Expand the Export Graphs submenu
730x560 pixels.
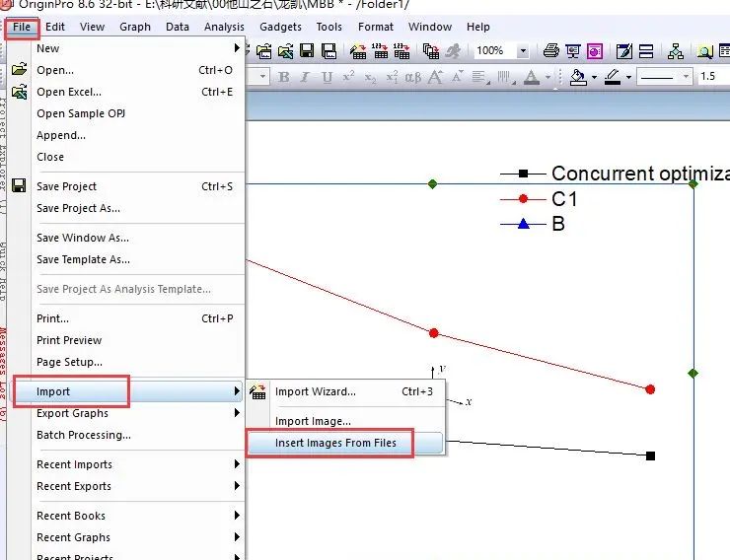[138, 413]
